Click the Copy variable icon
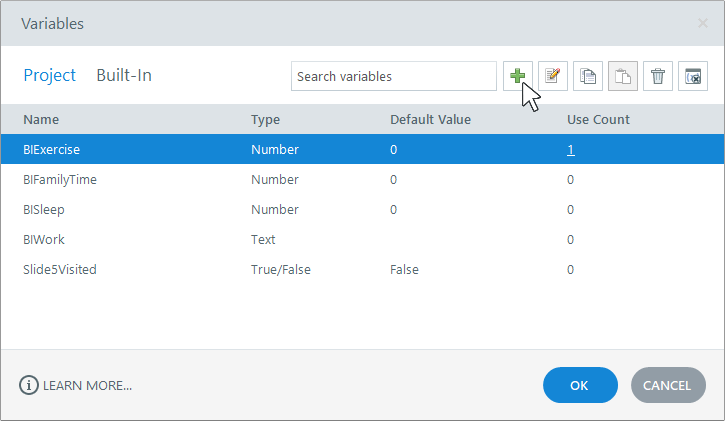725x421 pixels. tap(588, 76)
